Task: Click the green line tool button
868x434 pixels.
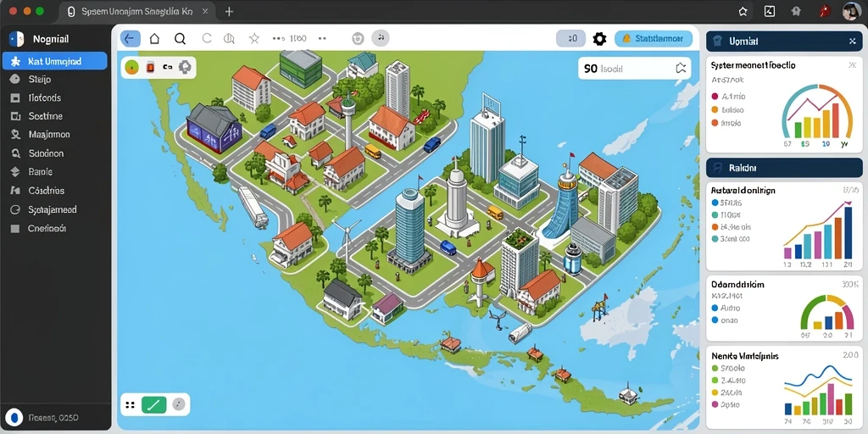Action: click(154, 404)
